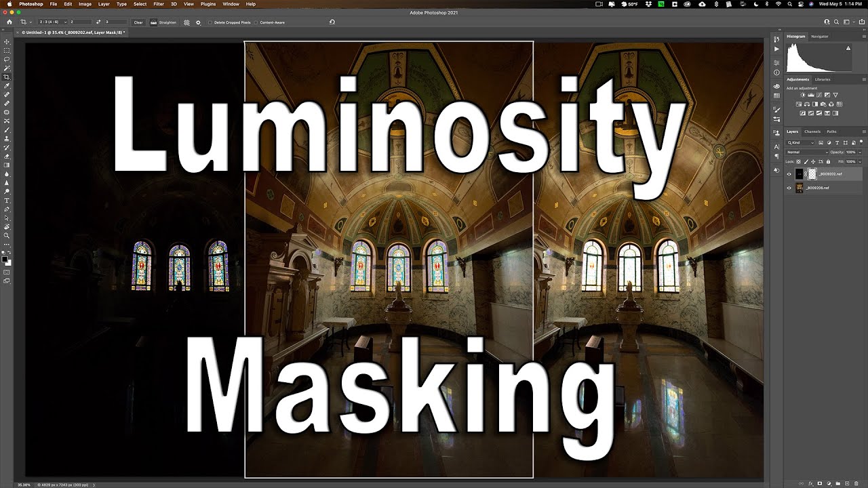Toggle lock transparent pixels

point(798,161)
